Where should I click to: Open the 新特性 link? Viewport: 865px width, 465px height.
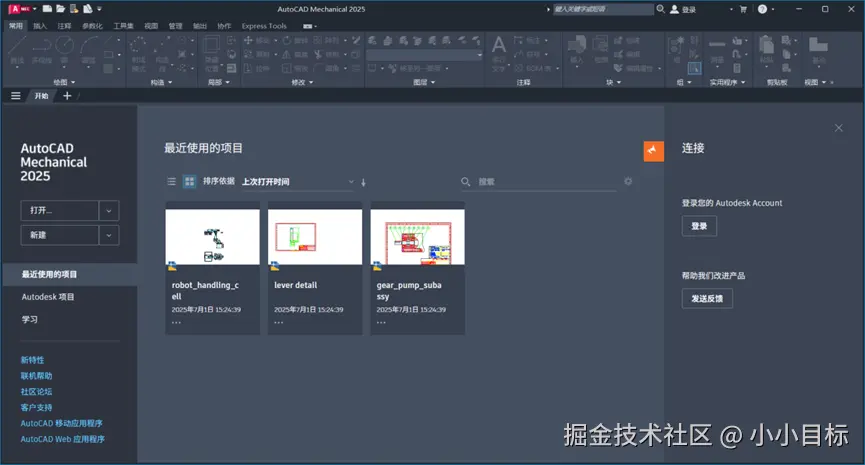[x=33, y=360]
